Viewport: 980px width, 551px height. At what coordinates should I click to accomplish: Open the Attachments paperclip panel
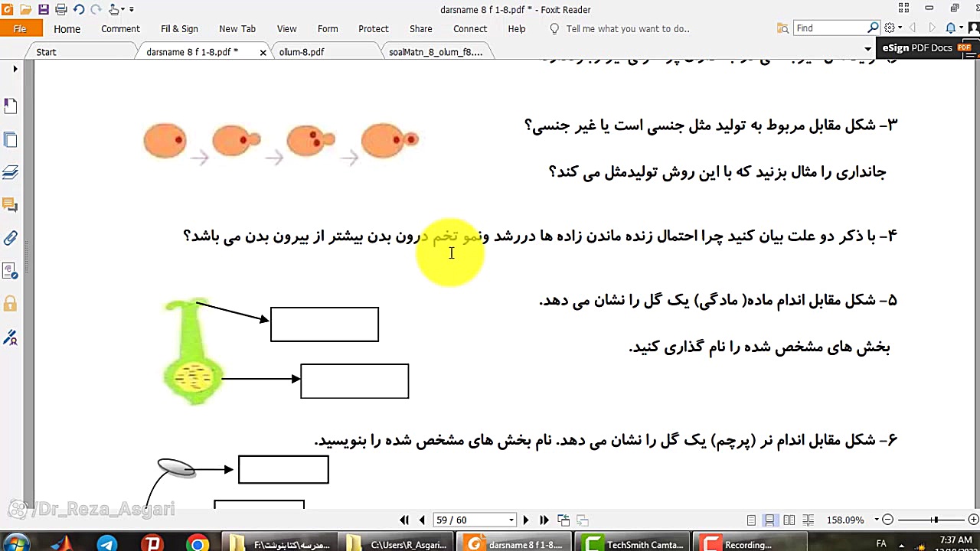[10, 238]
